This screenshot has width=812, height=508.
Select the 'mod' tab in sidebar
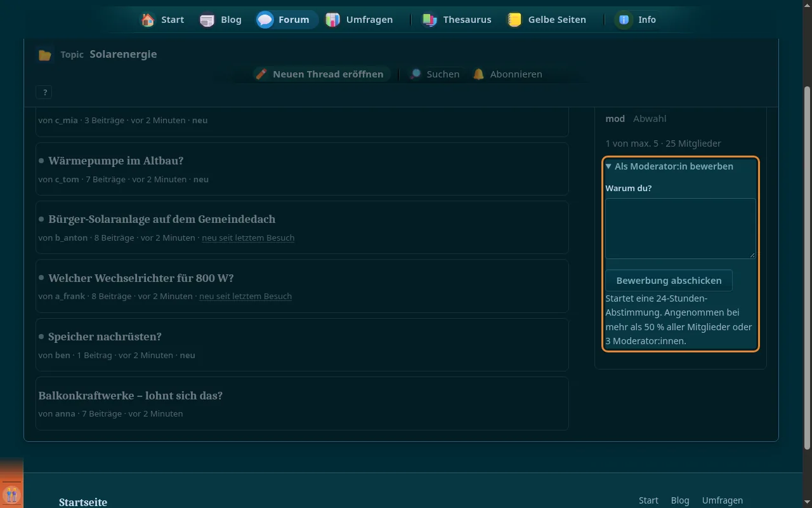615,119
